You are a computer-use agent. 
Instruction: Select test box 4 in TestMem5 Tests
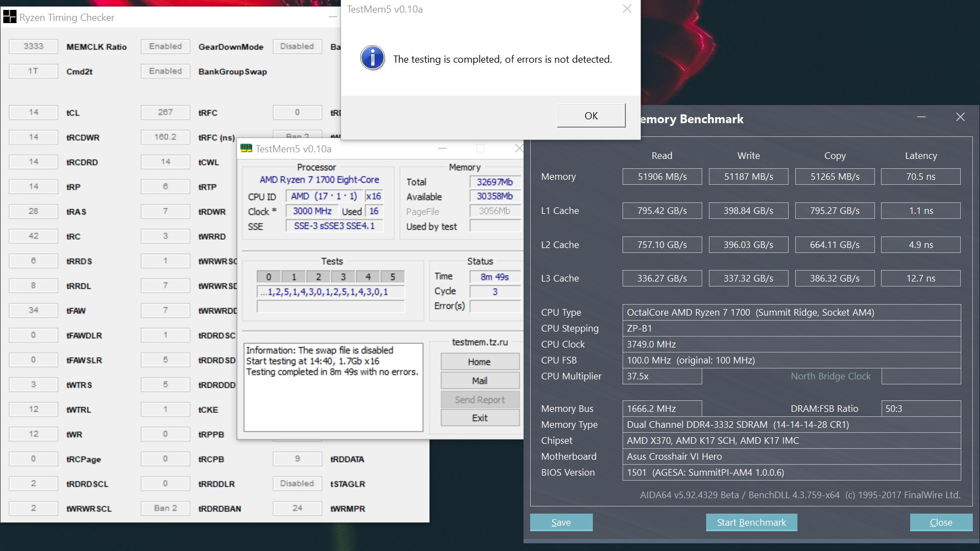pyautogui.click(x=368, y=277)
